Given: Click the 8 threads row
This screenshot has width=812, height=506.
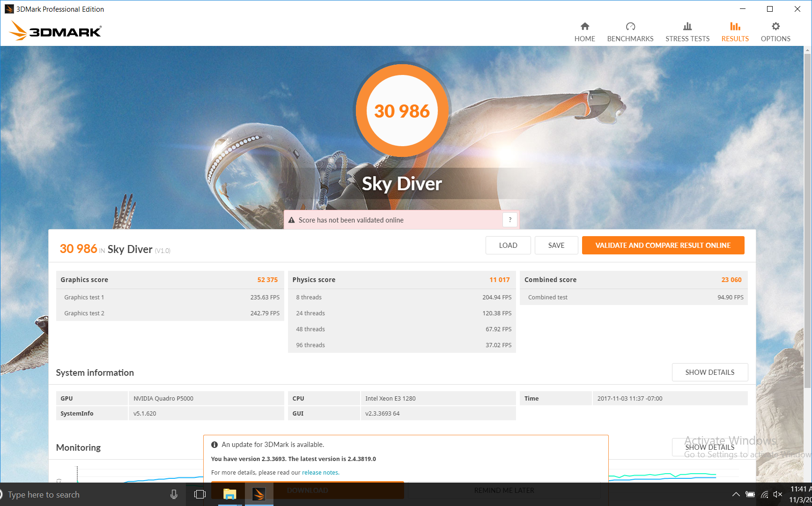Looking at the screenshot, I should 402,297.
